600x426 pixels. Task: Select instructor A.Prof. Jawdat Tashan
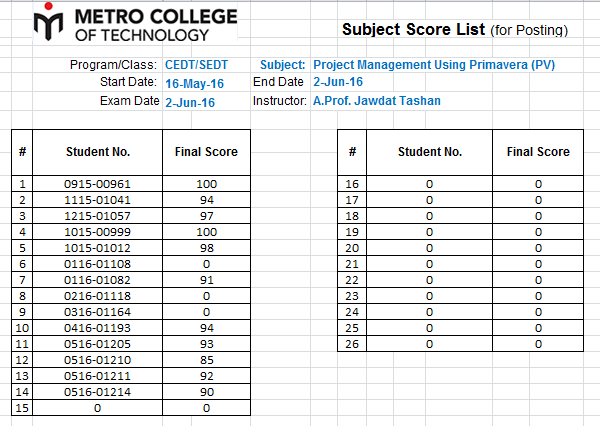(x=377, y=101)
